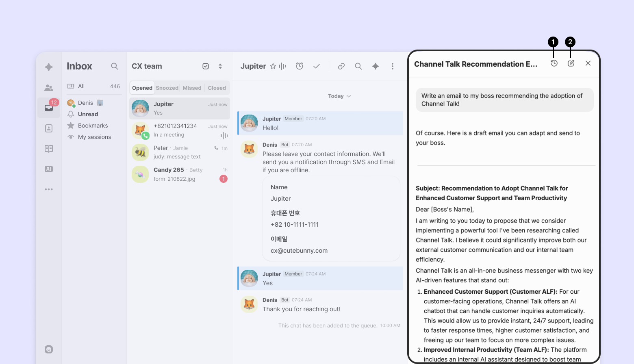Open the contacts sidebar icon

coord(49,128)
